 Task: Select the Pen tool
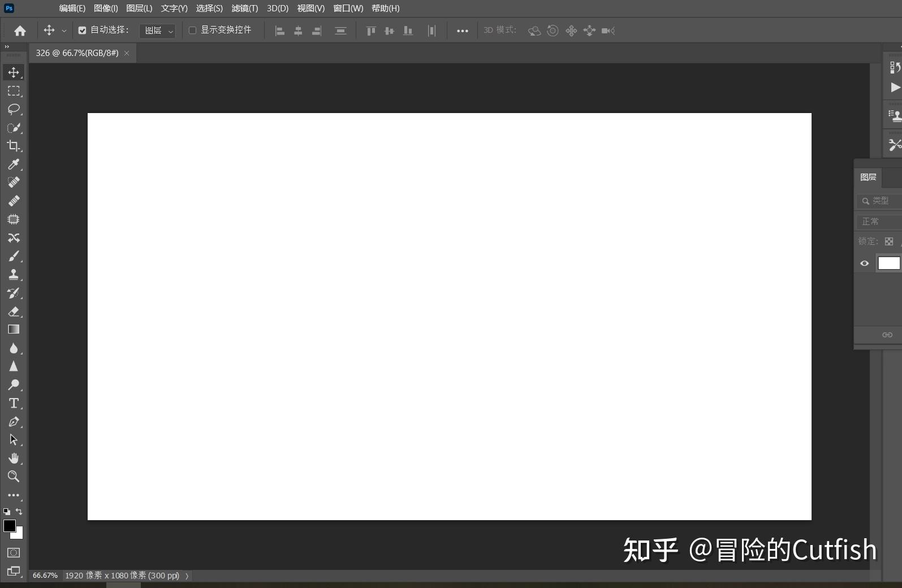tap(14, 422)
